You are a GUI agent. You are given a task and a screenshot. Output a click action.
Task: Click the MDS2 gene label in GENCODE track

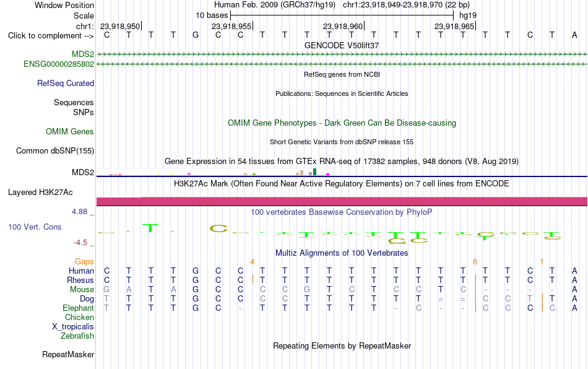(x=83, y=54)
